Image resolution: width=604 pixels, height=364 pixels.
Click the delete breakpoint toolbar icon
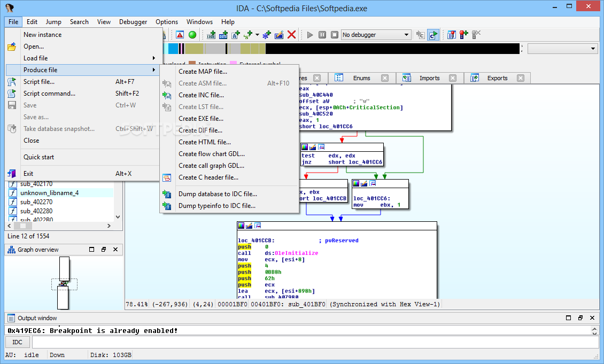tap(476, 35)
